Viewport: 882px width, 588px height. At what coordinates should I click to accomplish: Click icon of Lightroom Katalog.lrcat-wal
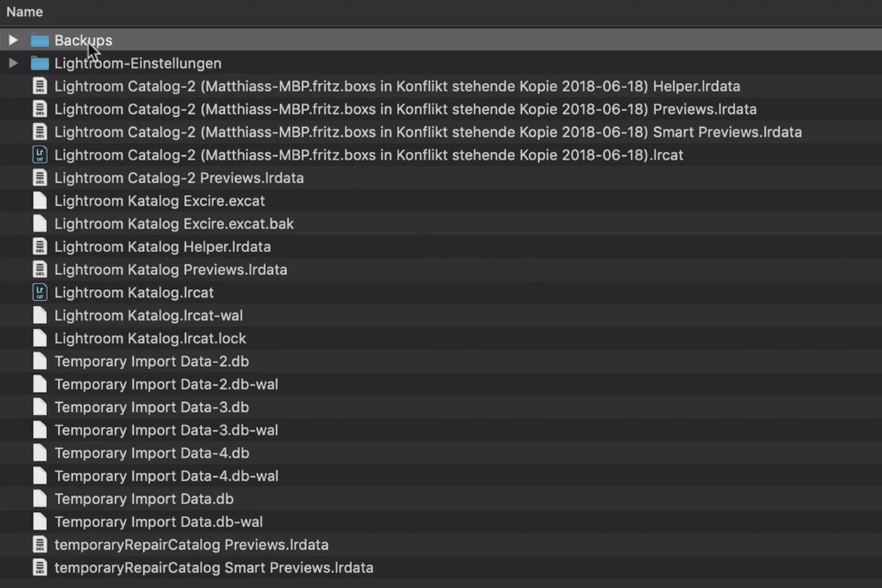[x=40, y=315]
